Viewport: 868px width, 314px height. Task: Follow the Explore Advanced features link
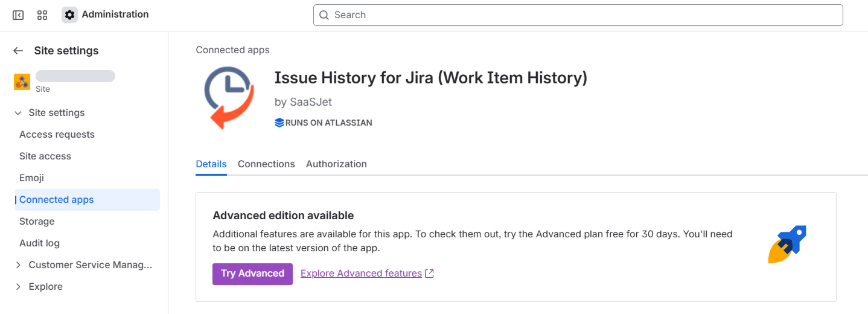(361, 274)
